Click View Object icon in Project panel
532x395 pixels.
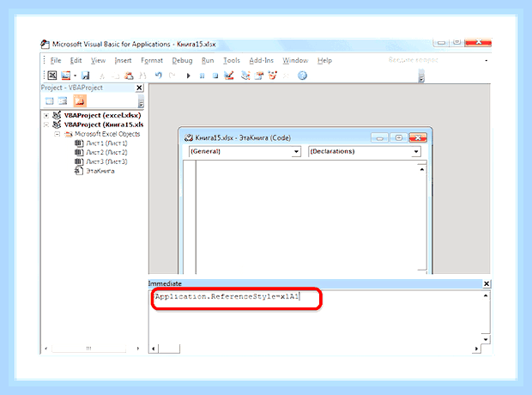[x=63, y=100]
